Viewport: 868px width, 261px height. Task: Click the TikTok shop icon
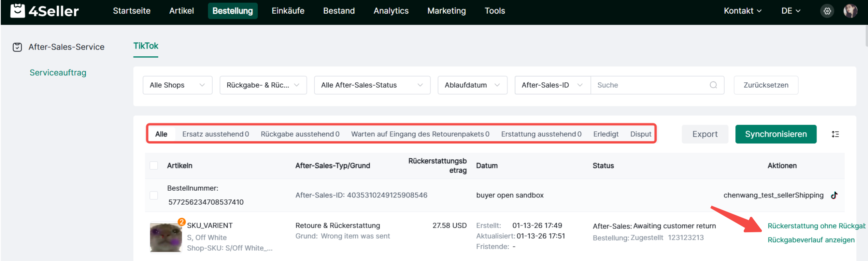coord(834,195)
